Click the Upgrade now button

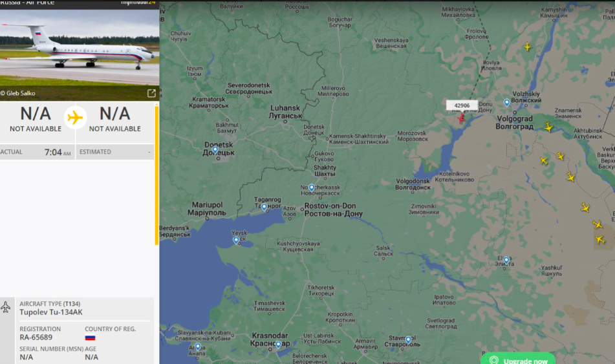(x=518, y=359)
